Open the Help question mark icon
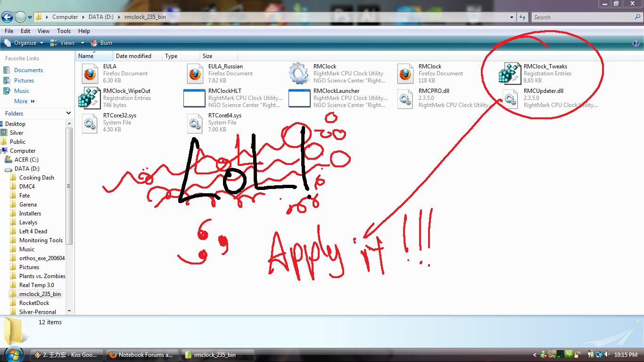This screenshot has width=644, height=362. point(636,43)
